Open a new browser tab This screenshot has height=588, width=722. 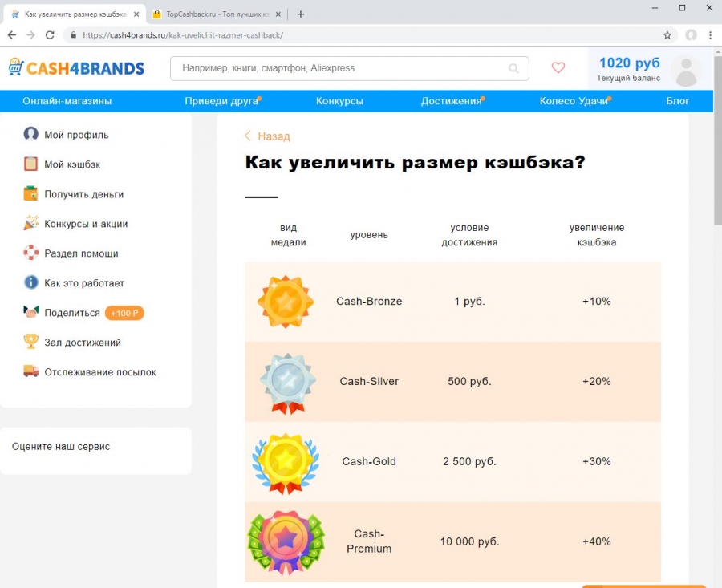click(x=301, y=14)
